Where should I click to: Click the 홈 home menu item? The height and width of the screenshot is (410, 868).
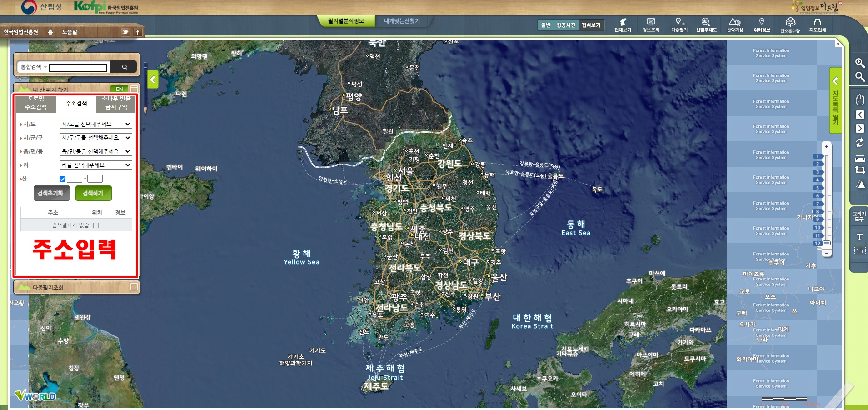tap(50, 32)
